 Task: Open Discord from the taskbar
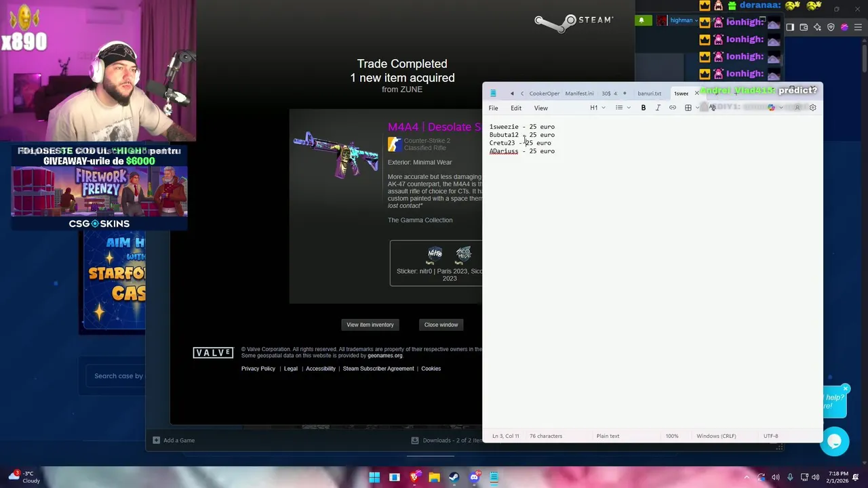click(474, 478)
